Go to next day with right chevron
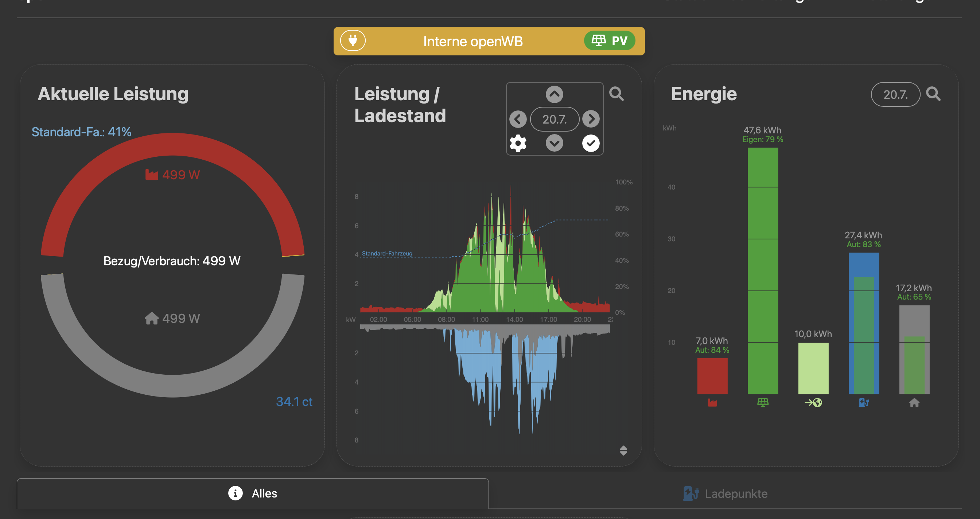The width and height of the screenshot is (980, 519). (590, 120)
